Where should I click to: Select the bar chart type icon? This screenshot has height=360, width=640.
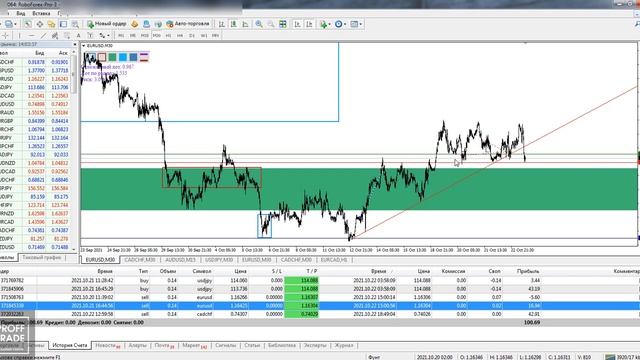tap(222, 24)
